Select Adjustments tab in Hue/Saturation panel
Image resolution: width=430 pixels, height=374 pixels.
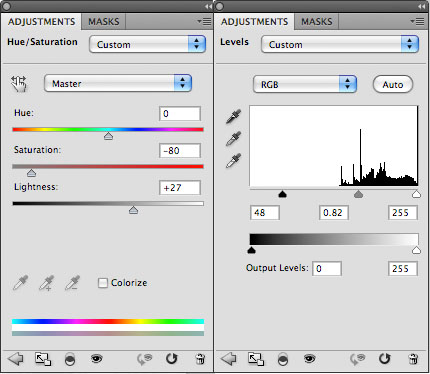[41, 22]
